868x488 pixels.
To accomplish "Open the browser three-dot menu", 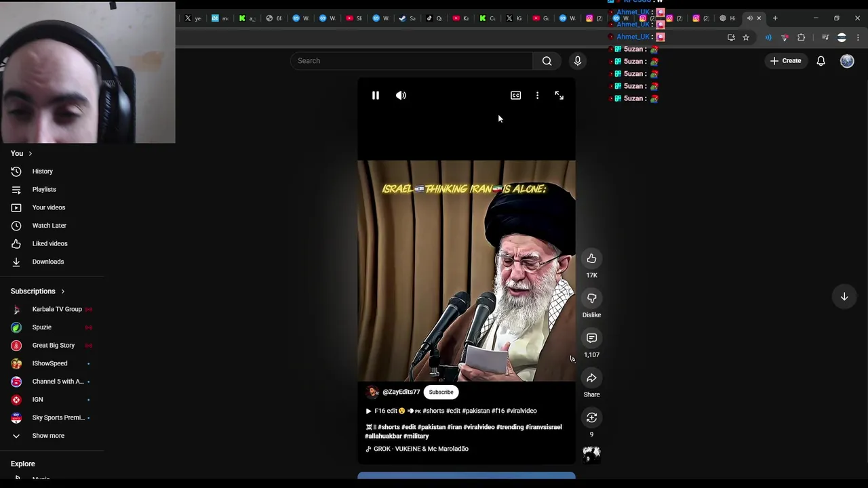I will coord(858,38).
